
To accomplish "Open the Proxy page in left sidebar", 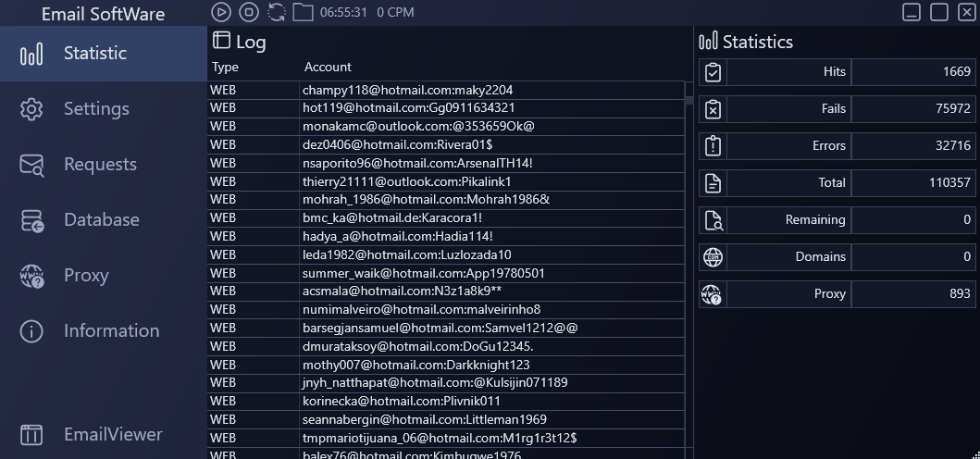I will [86, 276].
